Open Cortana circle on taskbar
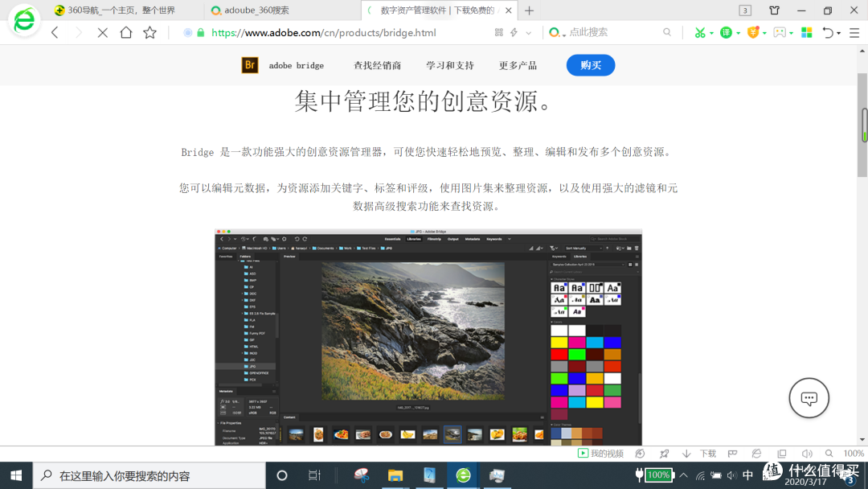 click(x=282, y=475)
